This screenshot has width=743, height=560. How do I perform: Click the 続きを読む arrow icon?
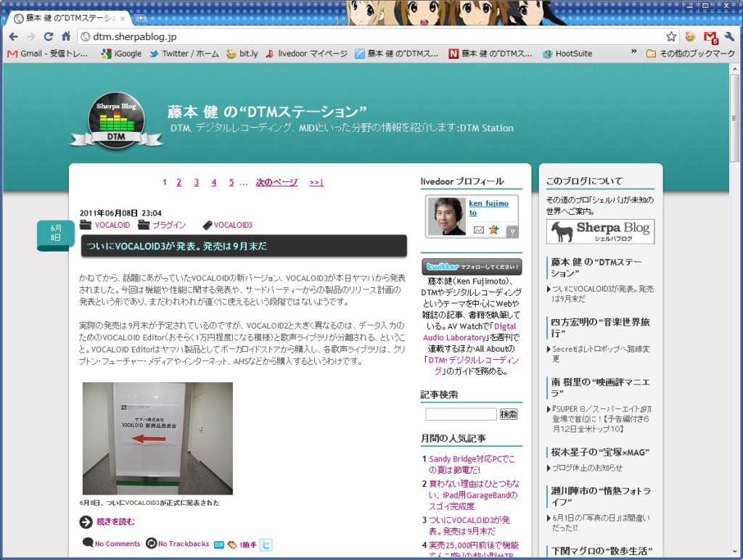[x=86, y=522]
